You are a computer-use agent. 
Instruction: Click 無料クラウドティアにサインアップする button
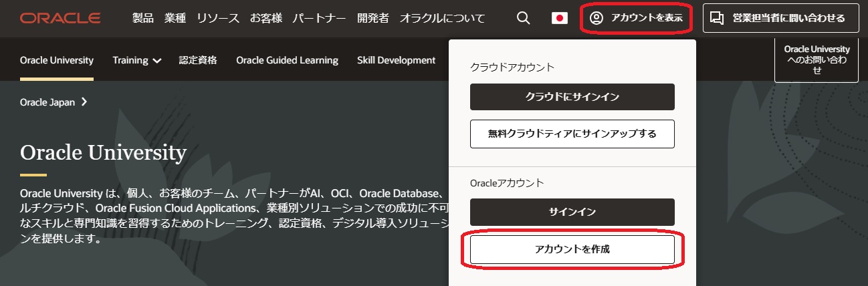pyautogui.click(x=572, y=134)
